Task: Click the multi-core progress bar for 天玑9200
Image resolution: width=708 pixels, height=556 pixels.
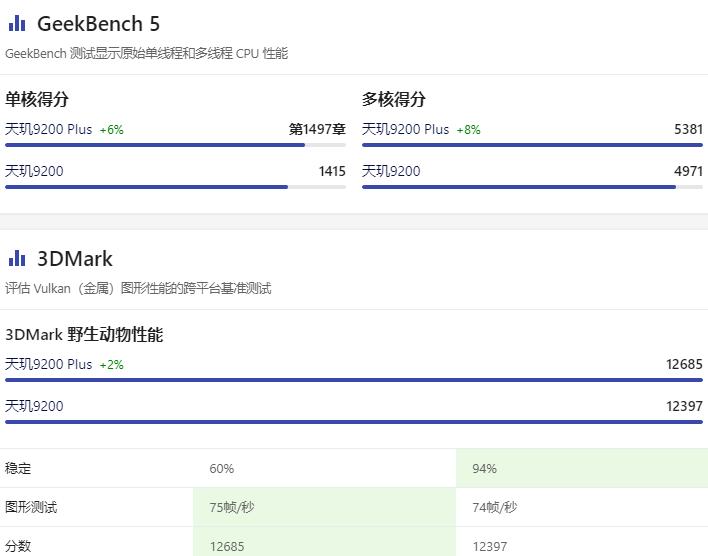Action: click(x=532, y=187)
